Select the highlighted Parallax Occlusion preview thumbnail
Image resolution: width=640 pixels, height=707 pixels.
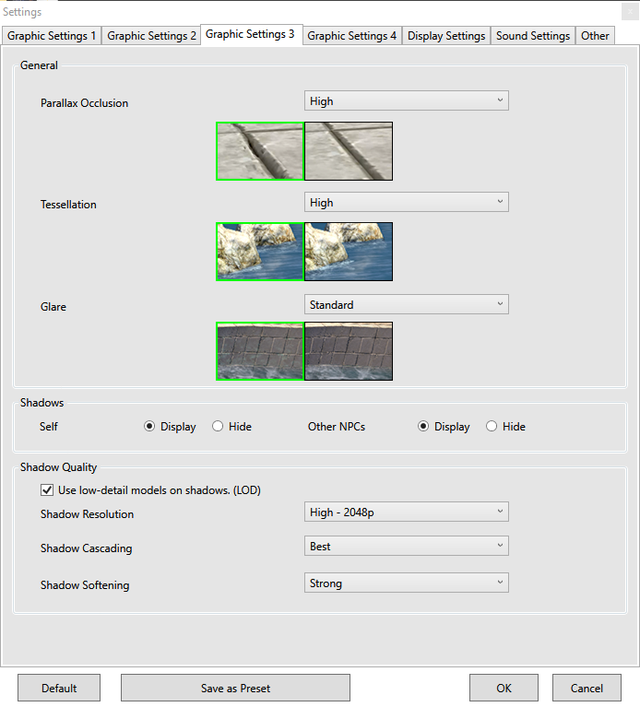coord(260,151)
